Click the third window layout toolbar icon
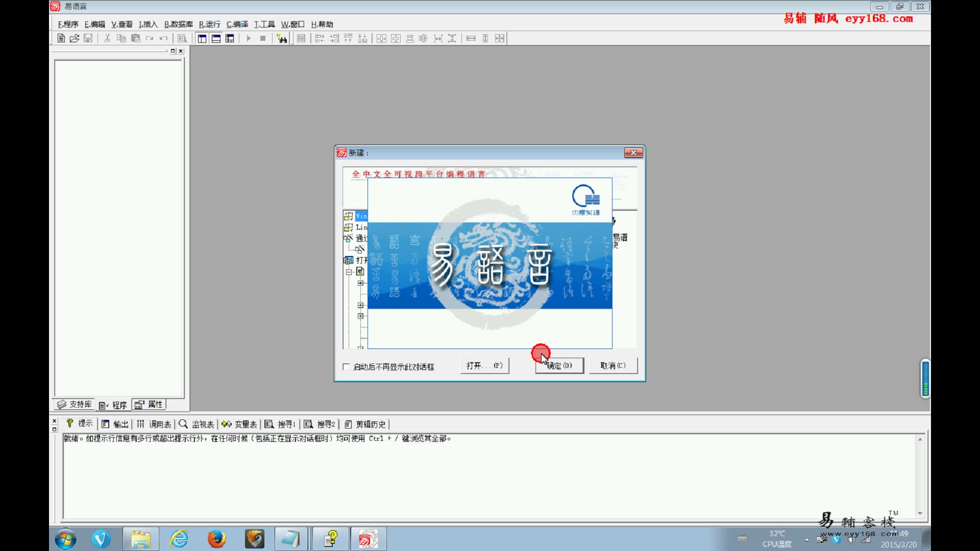This screenshot has width=980, height=551. (x=230, y=38)
